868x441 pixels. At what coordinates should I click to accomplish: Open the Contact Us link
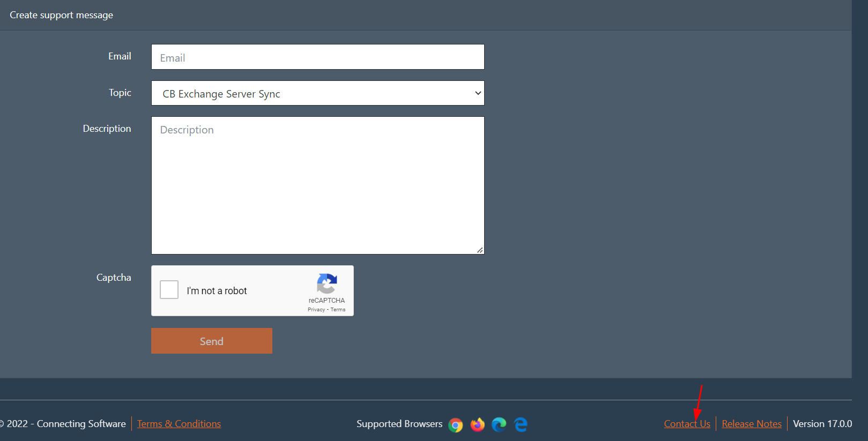(x=687, y=424)
